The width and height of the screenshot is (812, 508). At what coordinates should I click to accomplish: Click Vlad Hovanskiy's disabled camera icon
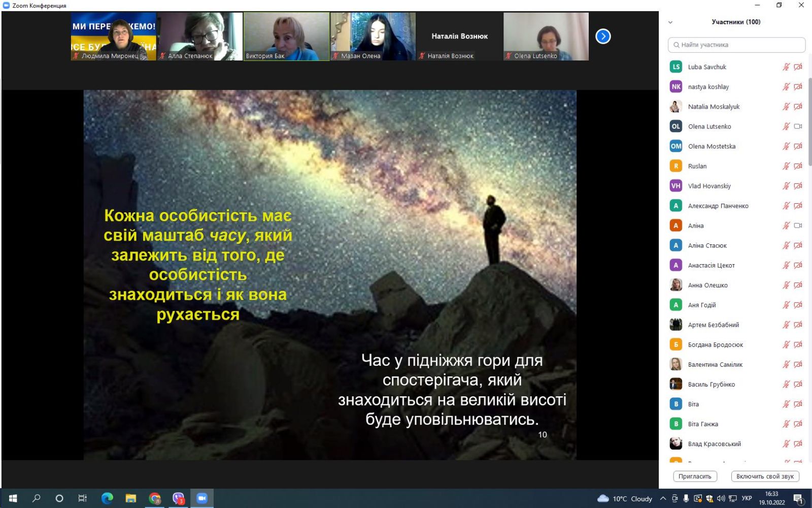[x=798, y=186]
